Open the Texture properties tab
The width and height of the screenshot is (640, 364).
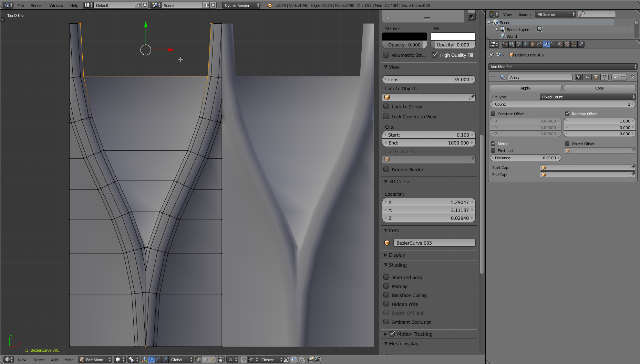[x=567, y=44]
